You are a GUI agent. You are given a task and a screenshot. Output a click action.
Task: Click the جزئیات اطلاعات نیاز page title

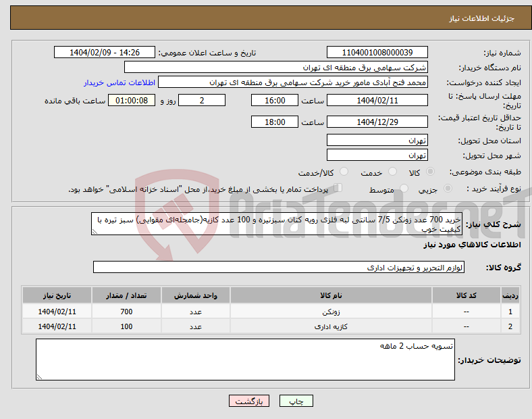[482, 18]
